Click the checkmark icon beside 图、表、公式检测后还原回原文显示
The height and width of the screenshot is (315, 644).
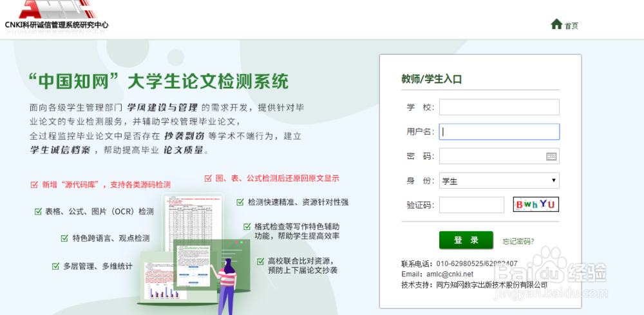pos(208,178)
